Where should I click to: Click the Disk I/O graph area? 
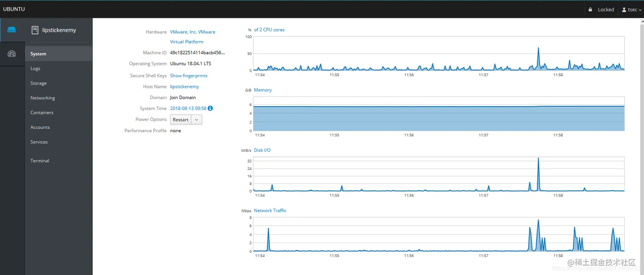[439, 174]
